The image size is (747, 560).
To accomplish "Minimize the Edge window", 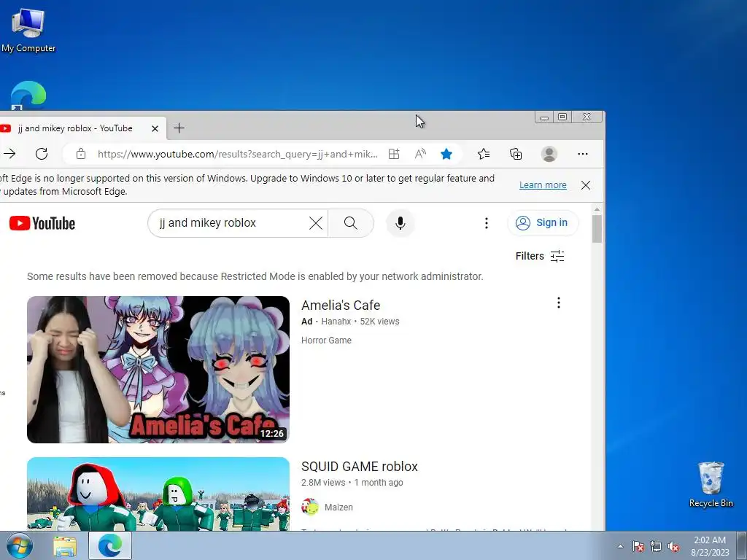I will 544,117.
